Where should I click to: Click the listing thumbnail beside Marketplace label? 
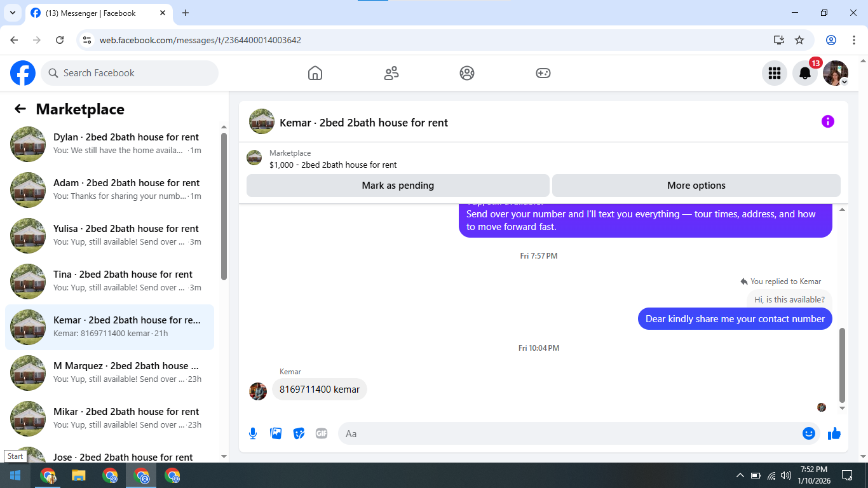tap(254, 158)
